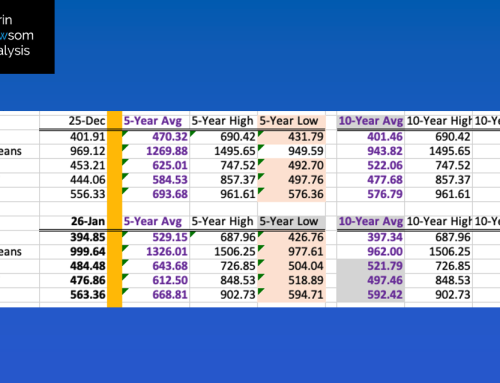Select cell 518.89 in 5-Year Low

291,280
